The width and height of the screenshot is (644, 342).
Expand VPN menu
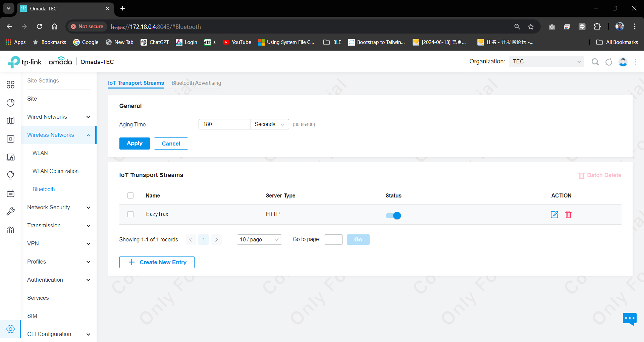[59, 243]
